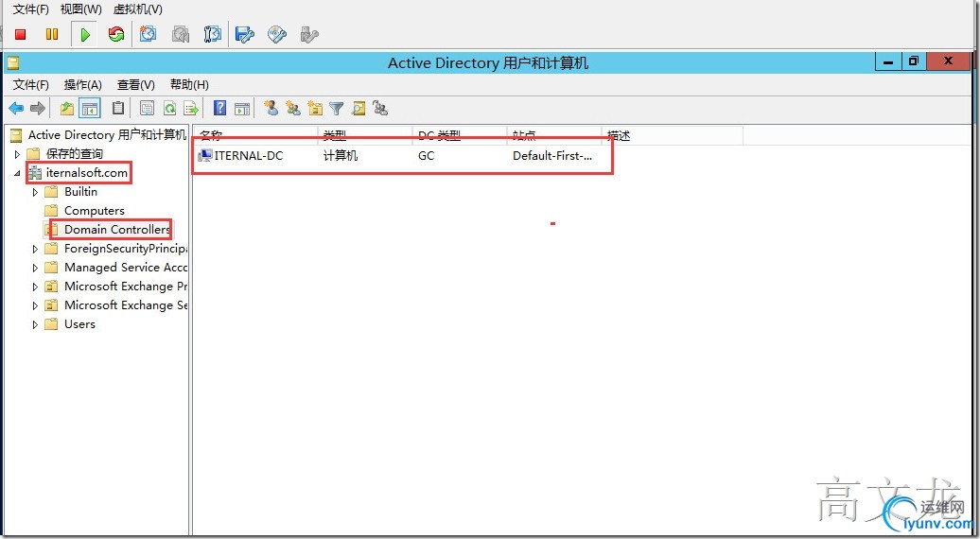Sort by the 名称 column header
980x539 pixels.
click(x=255, y=135)
